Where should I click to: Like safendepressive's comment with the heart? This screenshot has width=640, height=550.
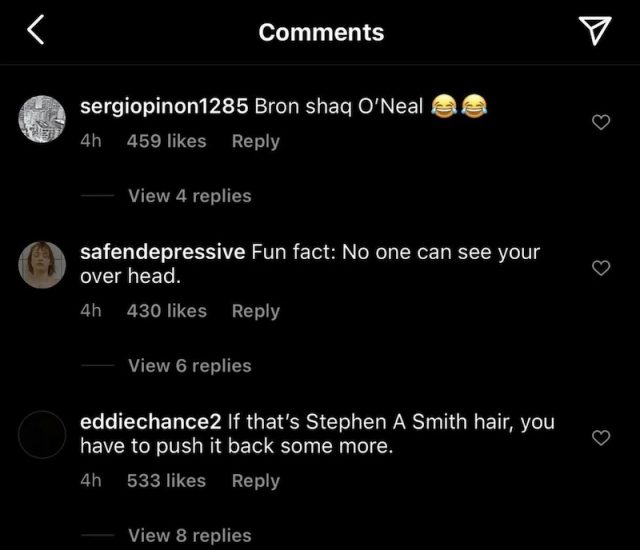(601, 268)
